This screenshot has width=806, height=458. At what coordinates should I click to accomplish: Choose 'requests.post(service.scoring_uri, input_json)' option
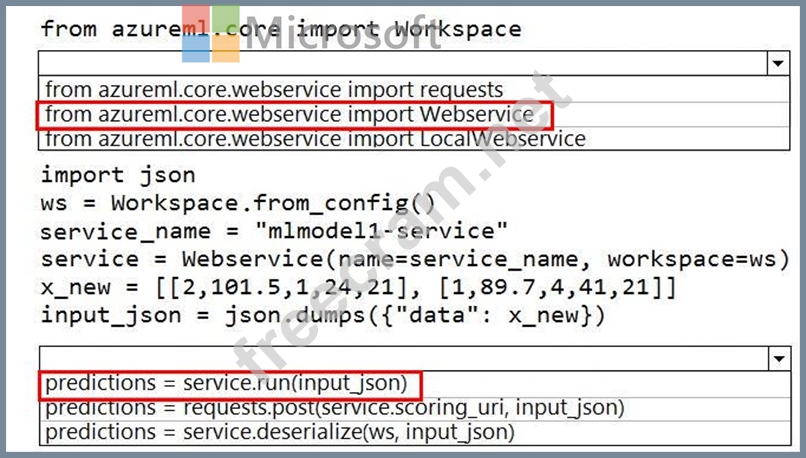[335, 408]
